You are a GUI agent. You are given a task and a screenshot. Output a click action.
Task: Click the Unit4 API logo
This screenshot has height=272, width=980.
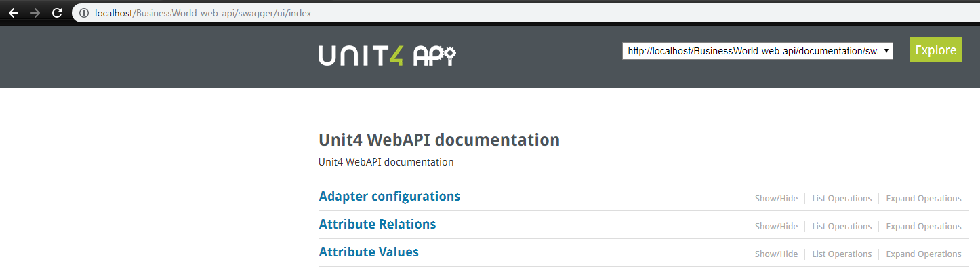click(388, 56)
